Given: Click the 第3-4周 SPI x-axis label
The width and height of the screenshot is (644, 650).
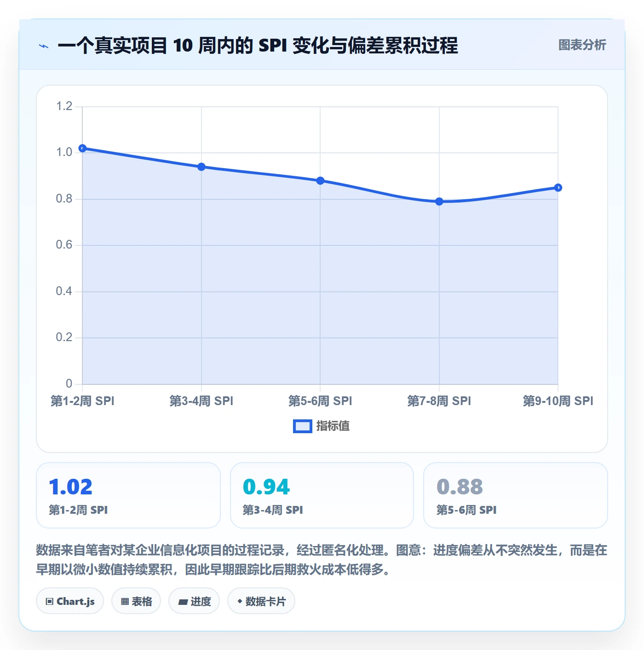Looking at the screenshot, I should point(201,401).
